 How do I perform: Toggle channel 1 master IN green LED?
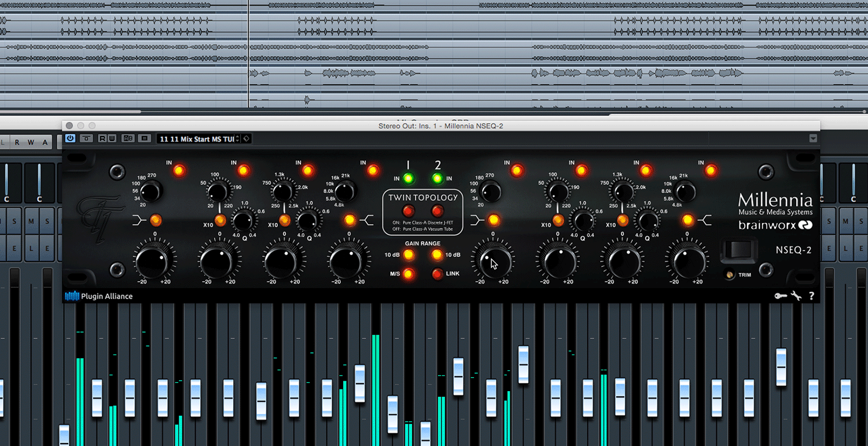(x=409, y=178)
